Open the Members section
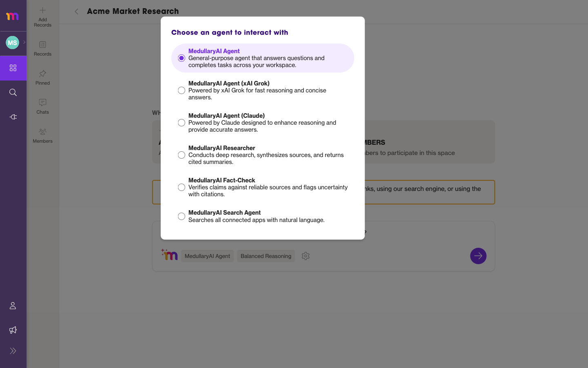The image size is (588, 368). pos(42,135)
